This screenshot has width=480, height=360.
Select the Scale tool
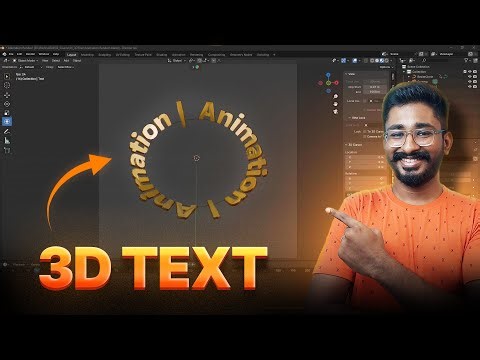[x=7, y=113]
